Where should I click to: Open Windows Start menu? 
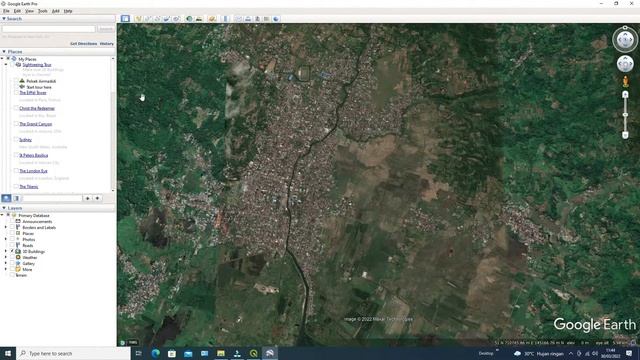pos(8,353)
